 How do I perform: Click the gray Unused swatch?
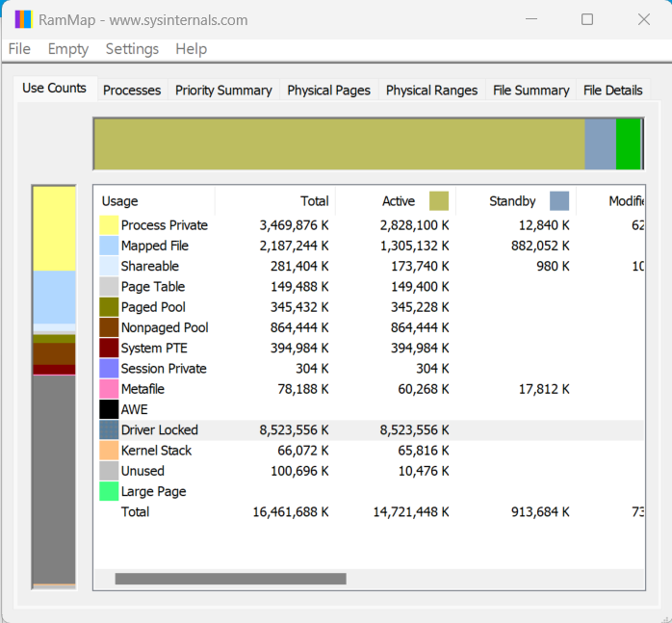pyautogui.click(x=109, y=471)
